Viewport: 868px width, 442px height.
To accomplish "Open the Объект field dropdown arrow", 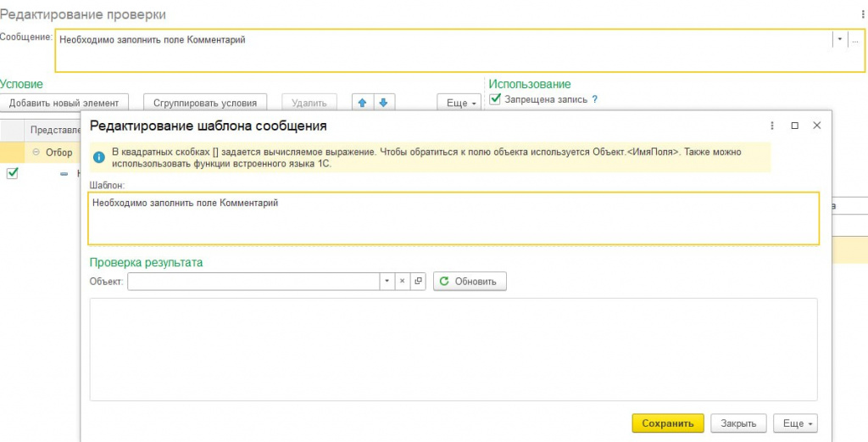I will point(387,281).
